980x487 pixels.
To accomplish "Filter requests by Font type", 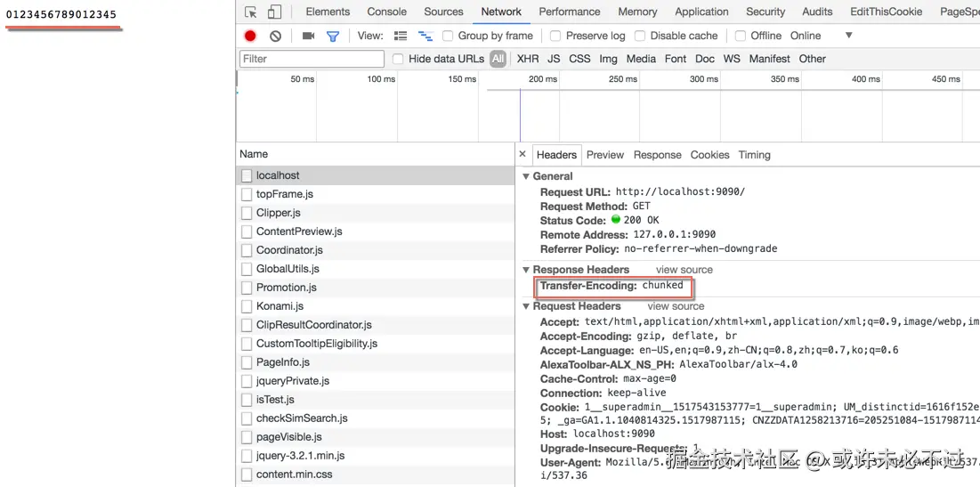I will tap(675, 59).
